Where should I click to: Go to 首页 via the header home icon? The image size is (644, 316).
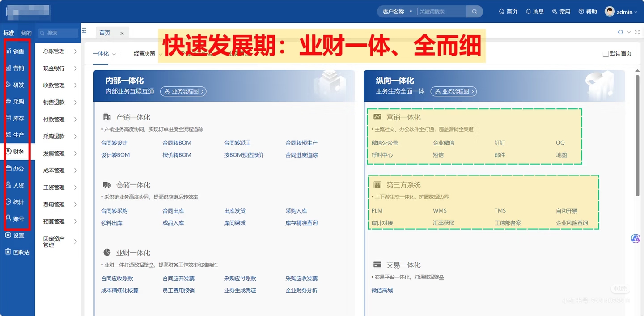[x=508, y=12]
